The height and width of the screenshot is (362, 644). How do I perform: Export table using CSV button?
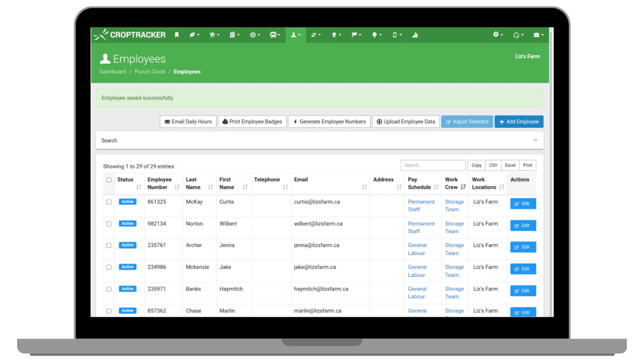point(493,165)
